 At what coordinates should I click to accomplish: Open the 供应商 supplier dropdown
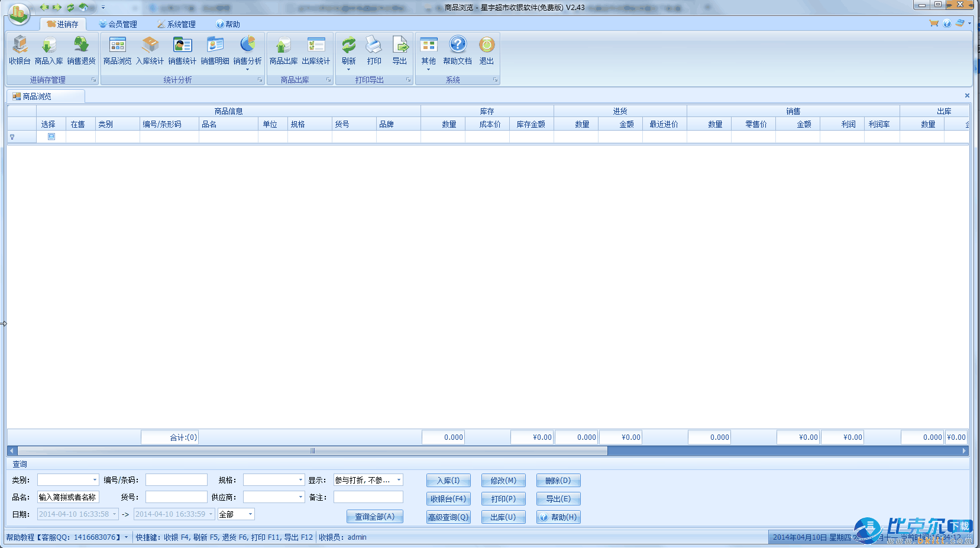pyautogui.click(x=300, y=497)
